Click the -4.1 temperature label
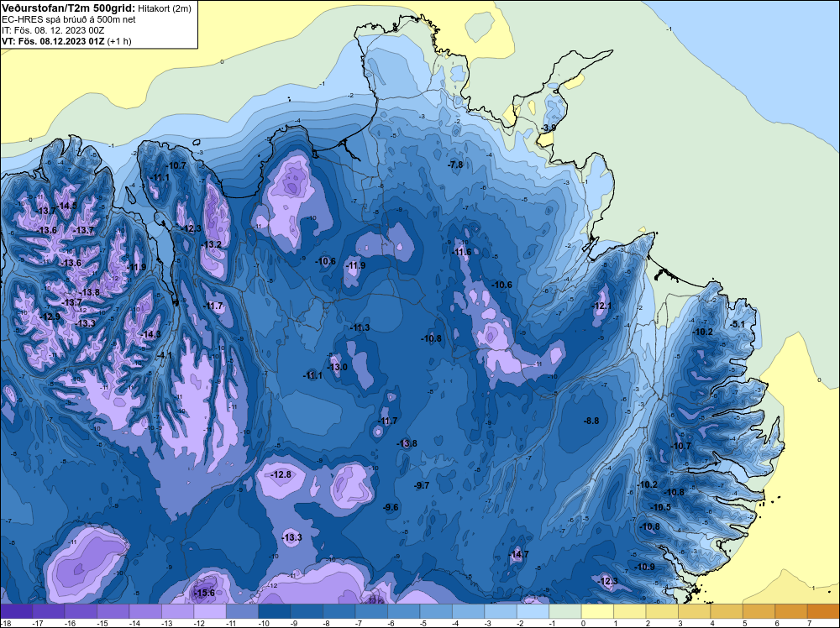 165,355
